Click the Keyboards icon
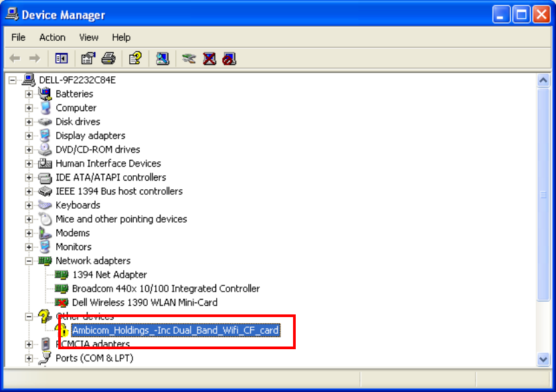This screenshot has width=556, height=392. click(x=45, y=205)
